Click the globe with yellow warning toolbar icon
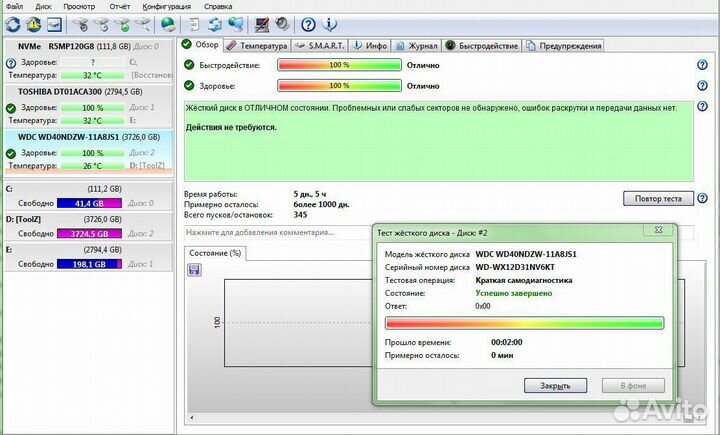Screen dimensions: 720x435 (34, 24)
